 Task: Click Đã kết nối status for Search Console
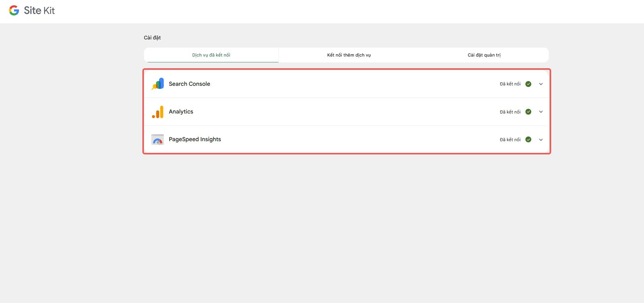point(510,84)
